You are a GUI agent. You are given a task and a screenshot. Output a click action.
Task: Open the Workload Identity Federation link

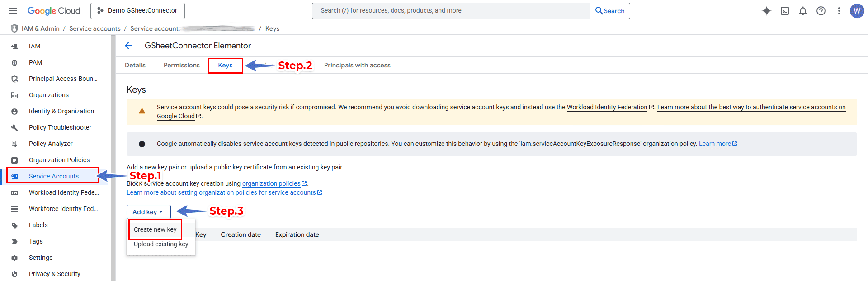click(x=607, y=107)
